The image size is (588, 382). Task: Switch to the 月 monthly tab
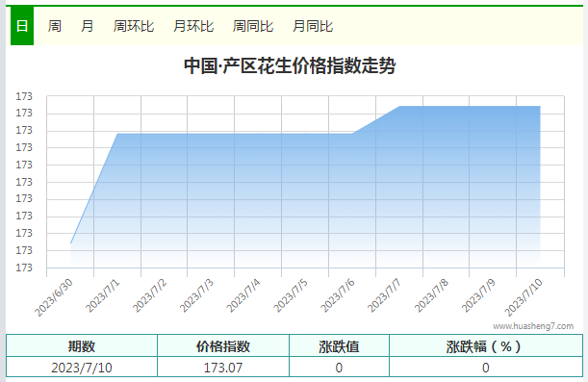[x=87, y=26]
